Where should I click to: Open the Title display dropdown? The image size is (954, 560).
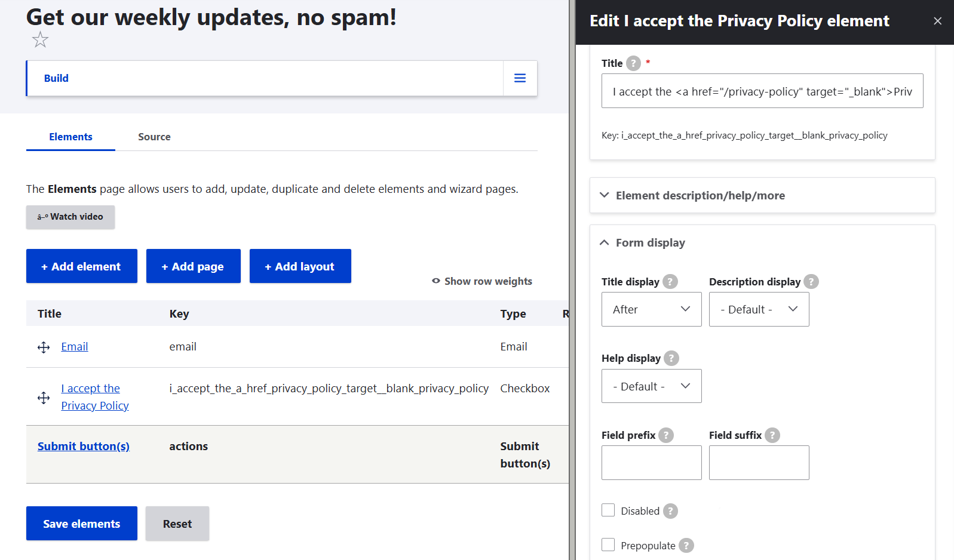(651, 309)
